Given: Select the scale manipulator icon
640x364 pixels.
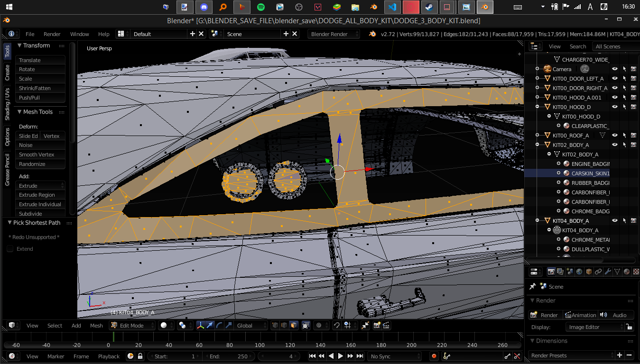Looking at the screenshot, I should [x=228, y=325].
